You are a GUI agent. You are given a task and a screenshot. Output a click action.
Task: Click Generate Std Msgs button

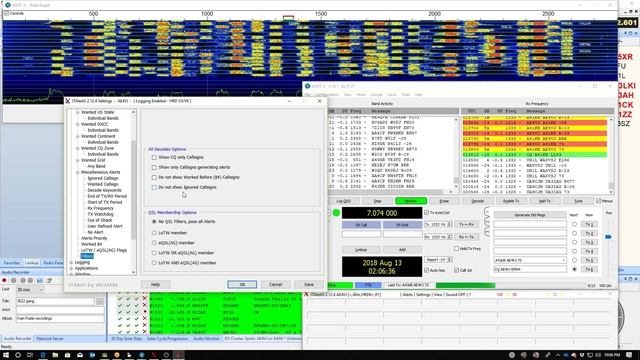[x=530, y=215]
